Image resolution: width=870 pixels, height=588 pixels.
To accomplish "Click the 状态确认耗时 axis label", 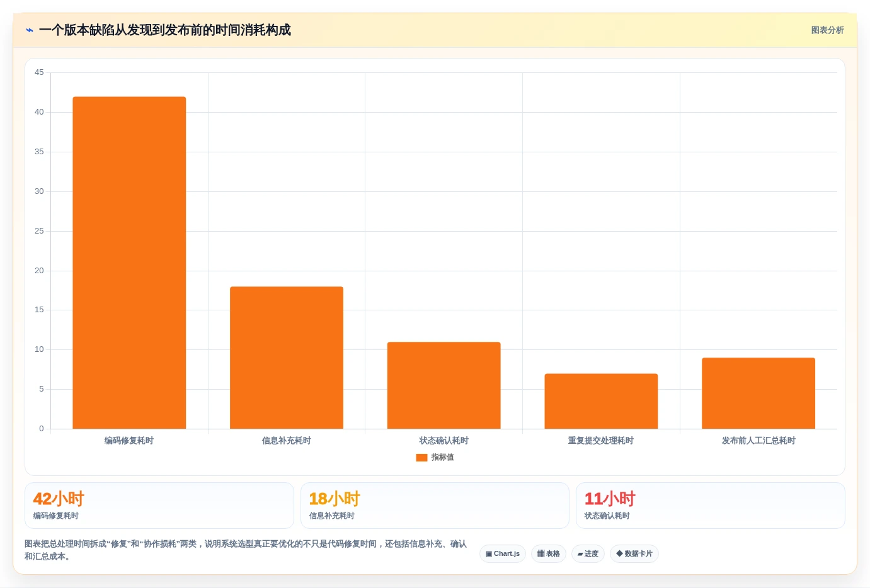I will pos(444,441).
